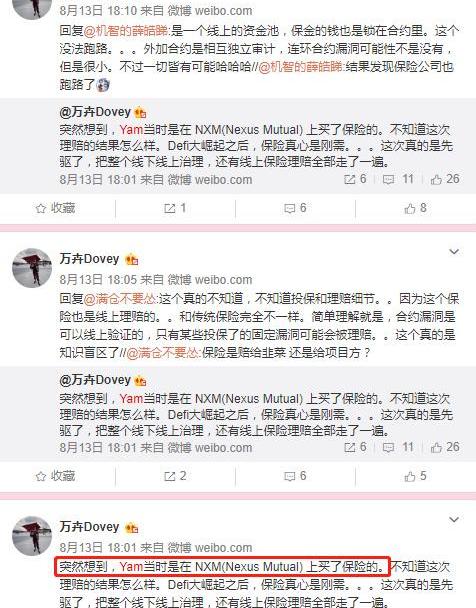Open the 11 comments of first quoted post

point(398,179)
